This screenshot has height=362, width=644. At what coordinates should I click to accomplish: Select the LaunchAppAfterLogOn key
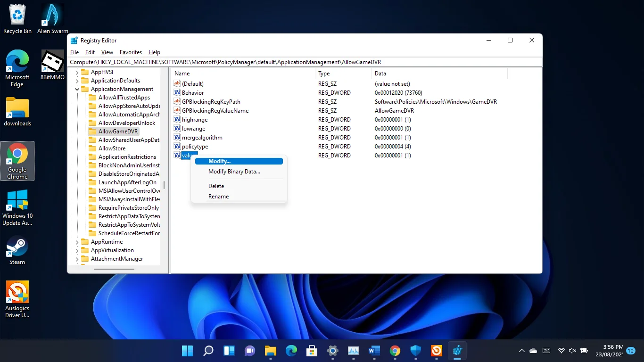[127, 182]
